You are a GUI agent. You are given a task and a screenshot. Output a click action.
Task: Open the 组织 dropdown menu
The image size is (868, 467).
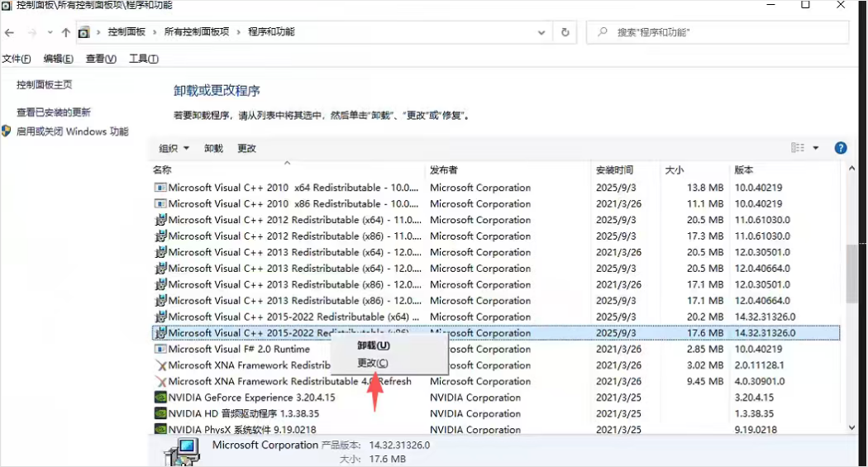pos(174,149)
